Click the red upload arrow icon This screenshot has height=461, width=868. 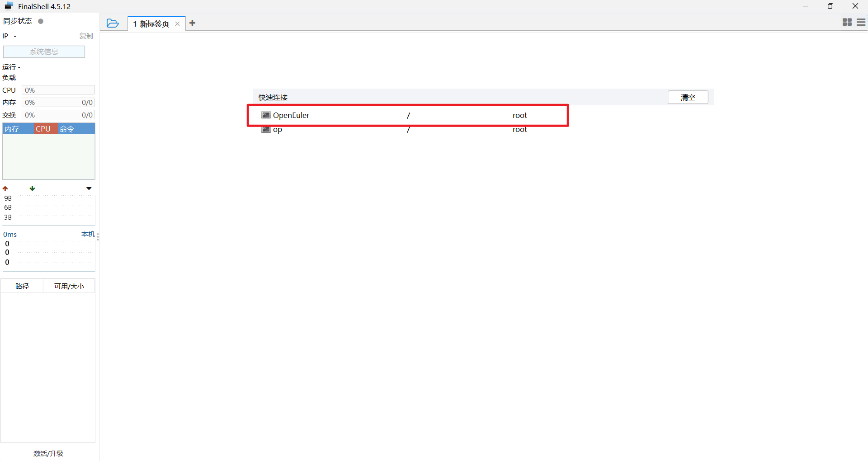[x=5, y=188]
